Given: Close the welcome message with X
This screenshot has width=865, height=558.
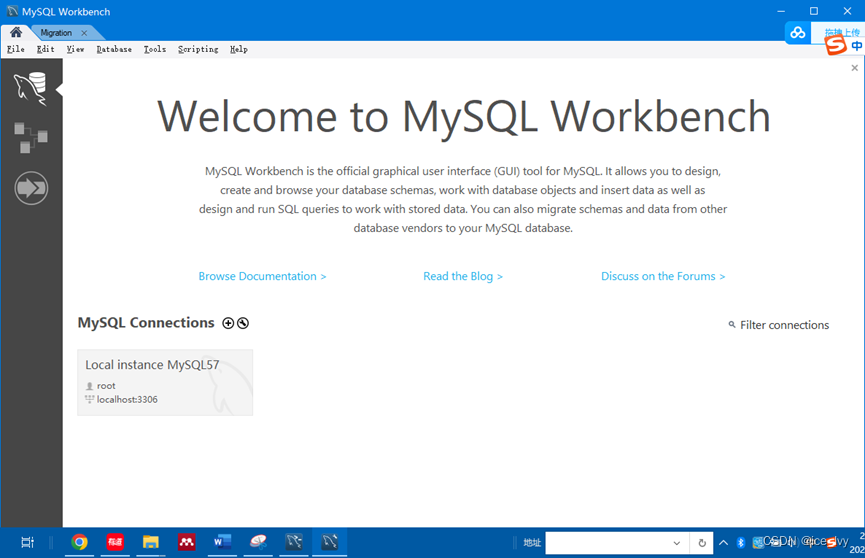Looking at the screenshot, I should point(855,68).
